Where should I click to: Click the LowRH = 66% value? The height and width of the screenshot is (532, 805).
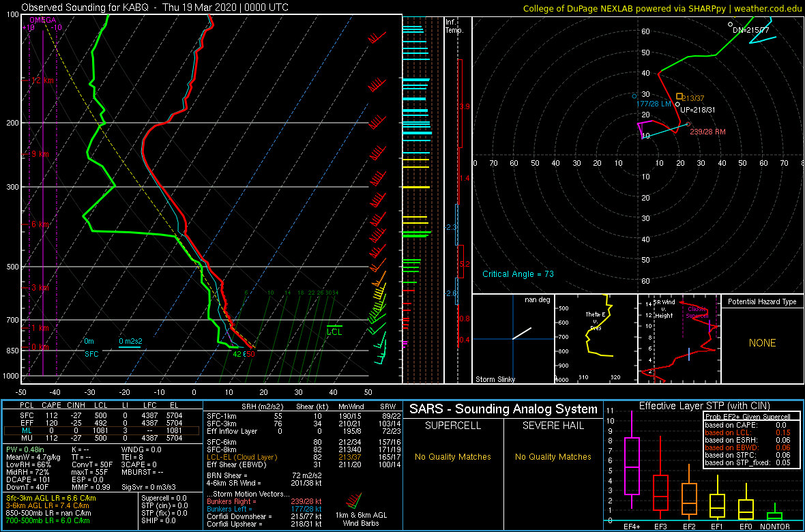click(x=27, y=464)
